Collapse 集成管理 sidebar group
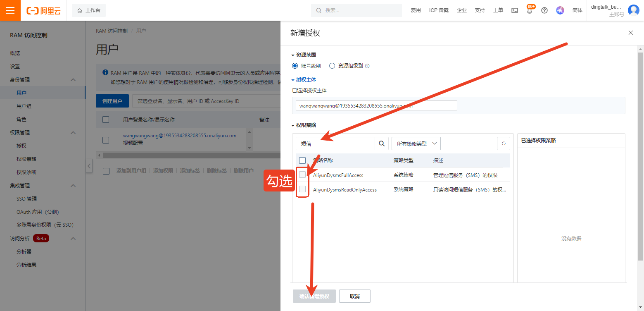Image resolution: width=644 pixels, height=311 pixels. coord(73,186)
